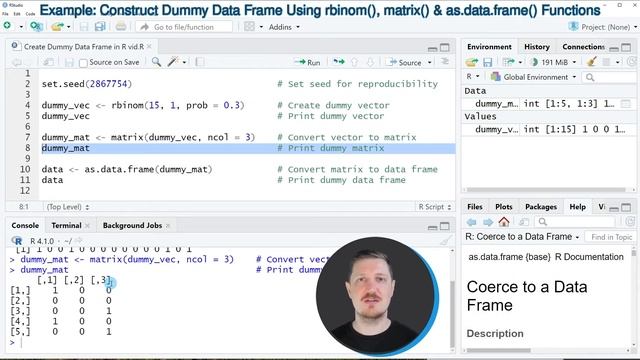Screen dimensions: 640x360
Task: Switch to the Files tab
Action: [475, 207]
